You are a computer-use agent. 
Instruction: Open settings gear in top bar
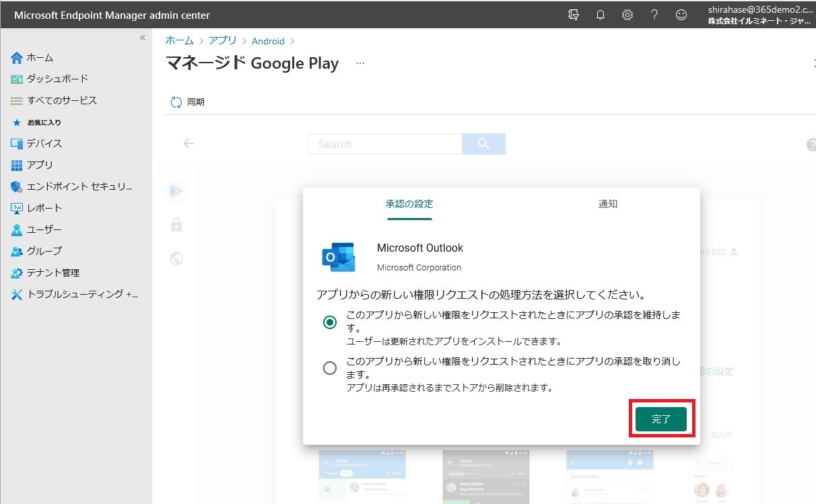coord(627,15)
